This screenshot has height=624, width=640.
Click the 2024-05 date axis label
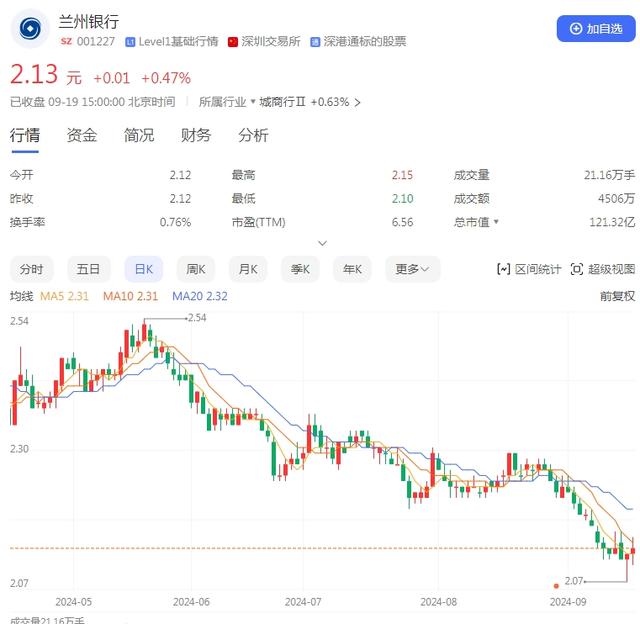73,602
